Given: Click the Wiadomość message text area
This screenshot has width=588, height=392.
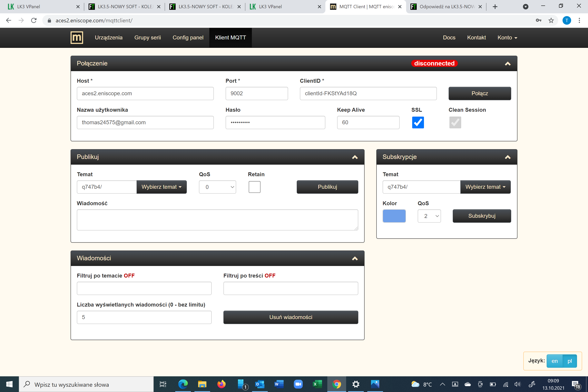Looking at the screenshot, I should click(217, 220).
